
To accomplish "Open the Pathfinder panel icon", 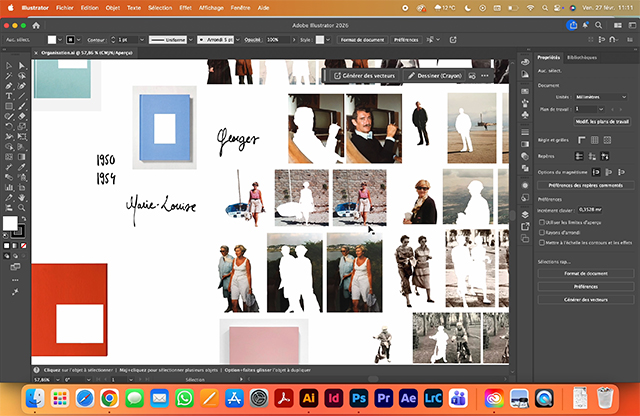I will click(525, 168).
